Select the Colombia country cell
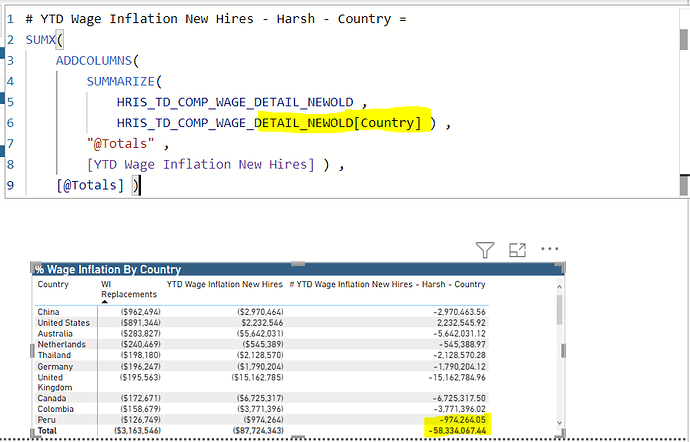The image size is (690, 442). point(55,409)
